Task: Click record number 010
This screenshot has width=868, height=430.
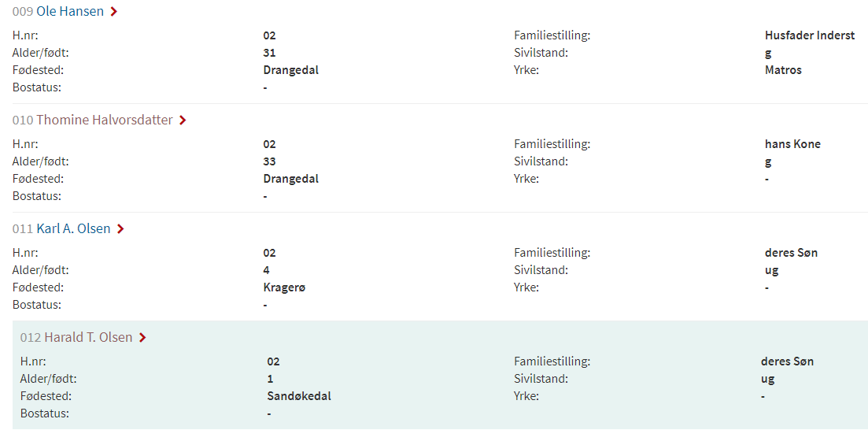Action: (23, 120)
